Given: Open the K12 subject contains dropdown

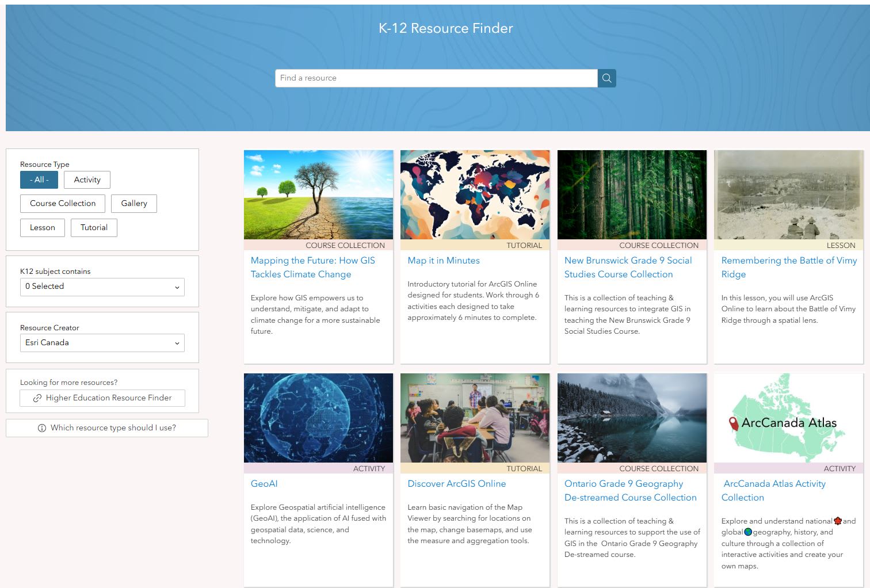Looking at the screenshot, I should (102, 287).
